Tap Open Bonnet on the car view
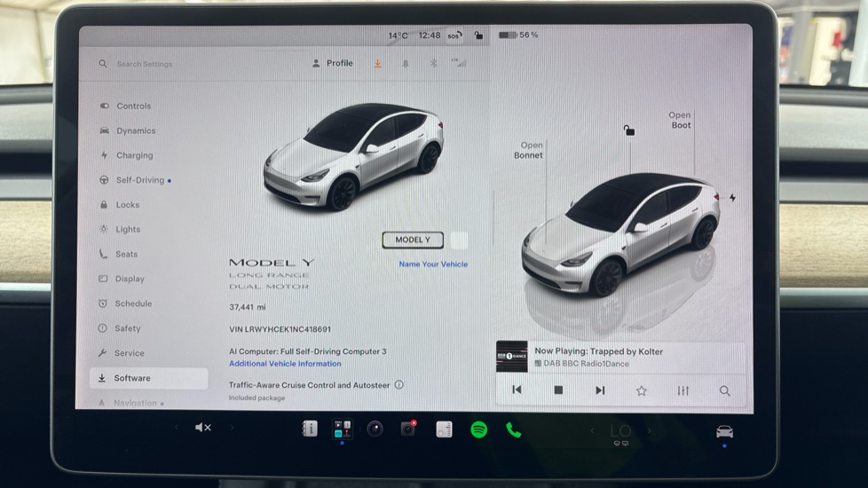Viewport: 868px width, 488px height. point(529,151)
